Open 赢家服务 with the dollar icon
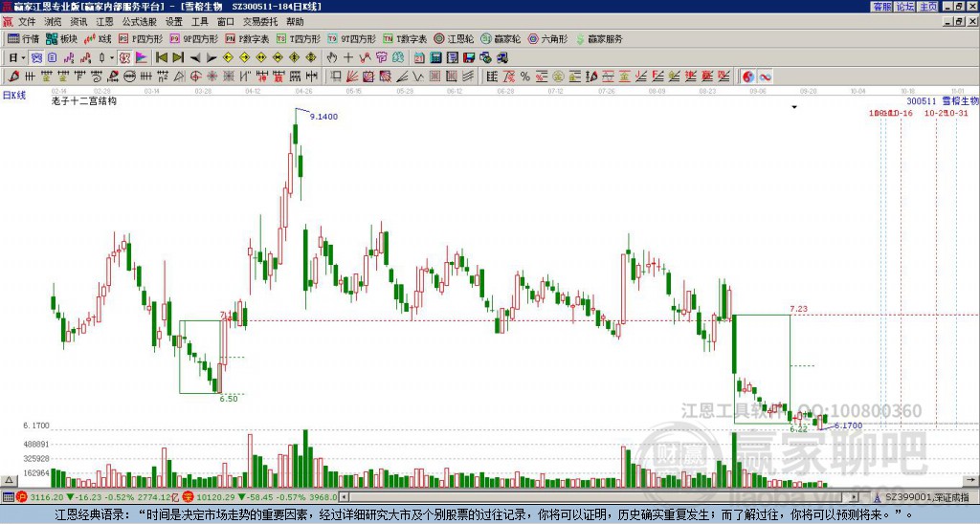Image resolution: width=980 pixels, height=524 pixels. (x=599, y=39)
